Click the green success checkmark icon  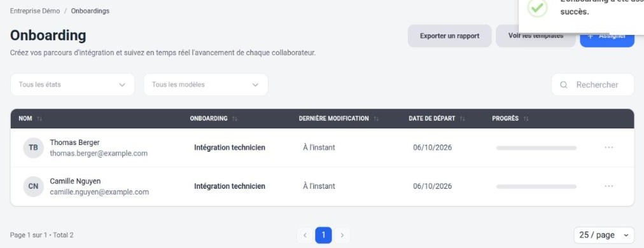[537, 8]
